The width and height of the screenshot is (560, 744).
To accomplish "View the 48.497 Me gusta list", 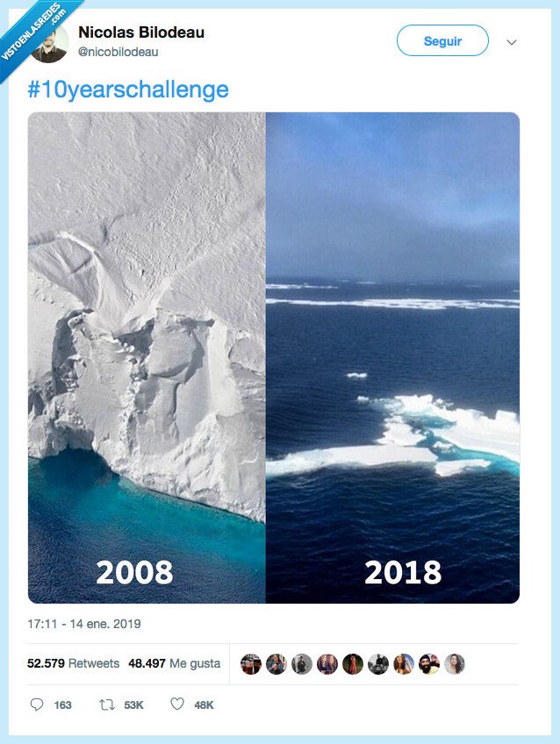I will [174, 663].
